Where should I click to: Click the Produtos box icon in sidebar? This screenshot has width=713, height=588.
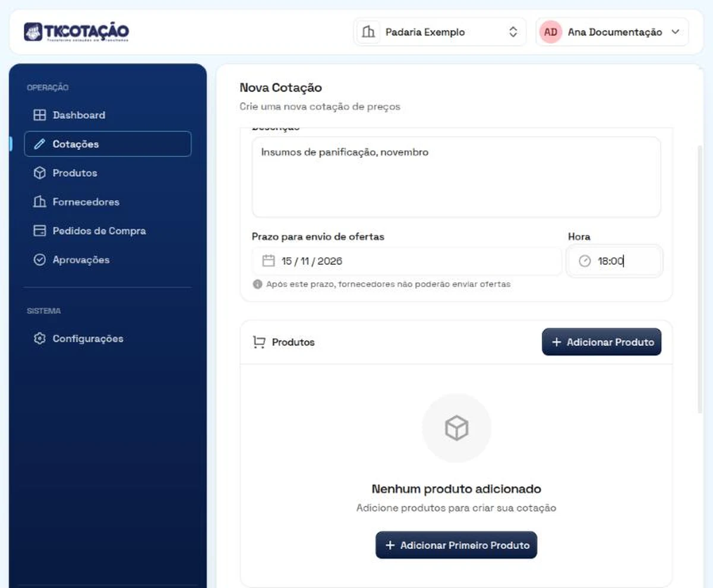(39, 173)
